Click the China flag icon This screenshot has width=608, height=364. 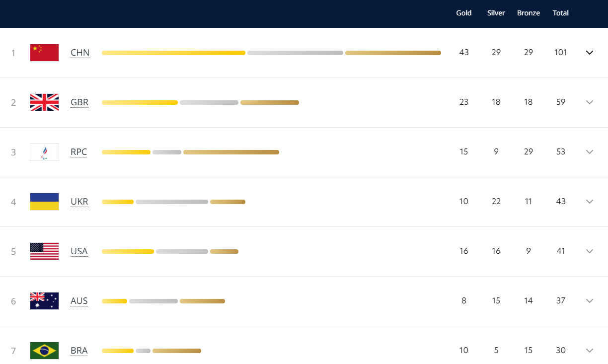tap(44, 53)
